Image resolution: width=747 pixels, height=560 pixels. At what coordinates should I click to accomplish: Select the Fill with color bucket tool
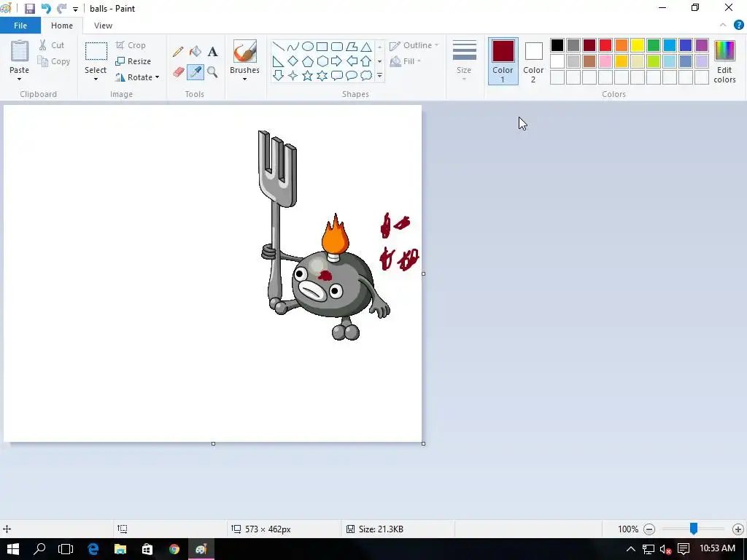click(196, 52)
